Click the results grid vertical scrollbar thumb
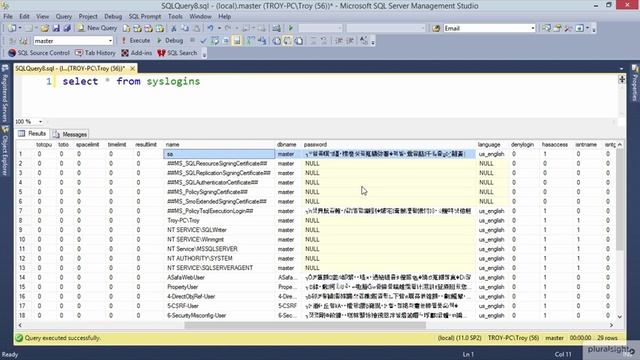Screen dimensions: 640x360 pos(620,200)
